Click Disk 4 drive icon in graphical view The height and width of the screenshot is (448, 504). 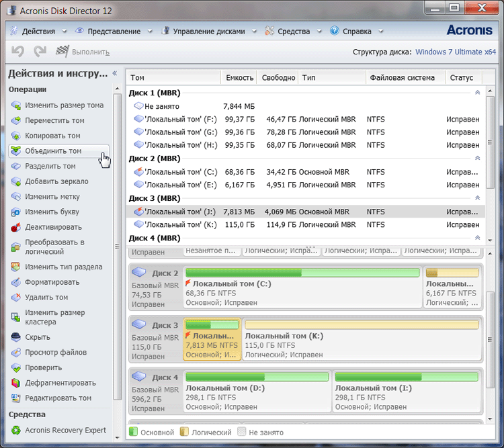[x=139, y=376]
